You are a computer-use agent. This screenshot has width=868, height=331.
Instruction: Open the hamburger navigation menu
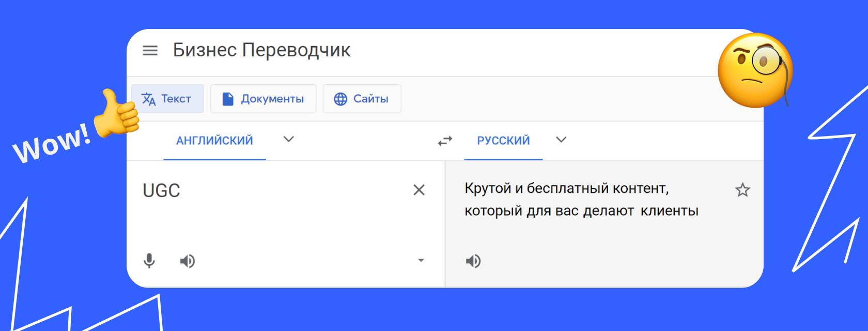click(150, 51)
